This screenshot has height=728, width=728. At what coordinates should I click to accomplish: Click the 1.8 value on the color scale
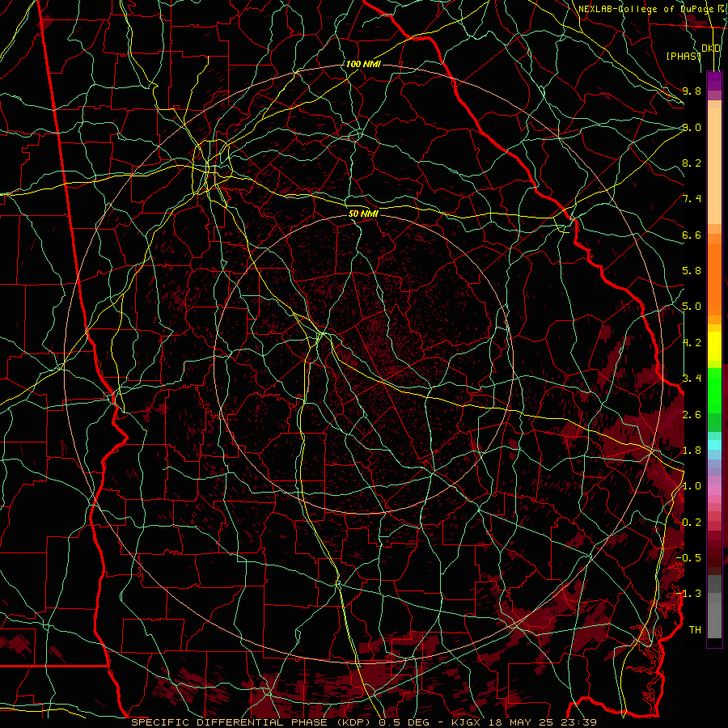(x=692, y=451)
